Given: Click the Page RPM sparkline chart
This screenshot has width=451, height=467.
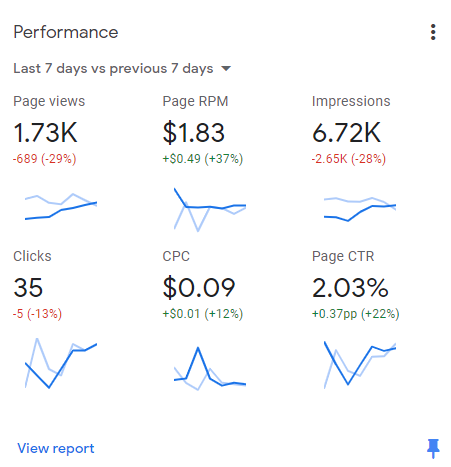Looking at the screenshot, I should coord(210,210).
